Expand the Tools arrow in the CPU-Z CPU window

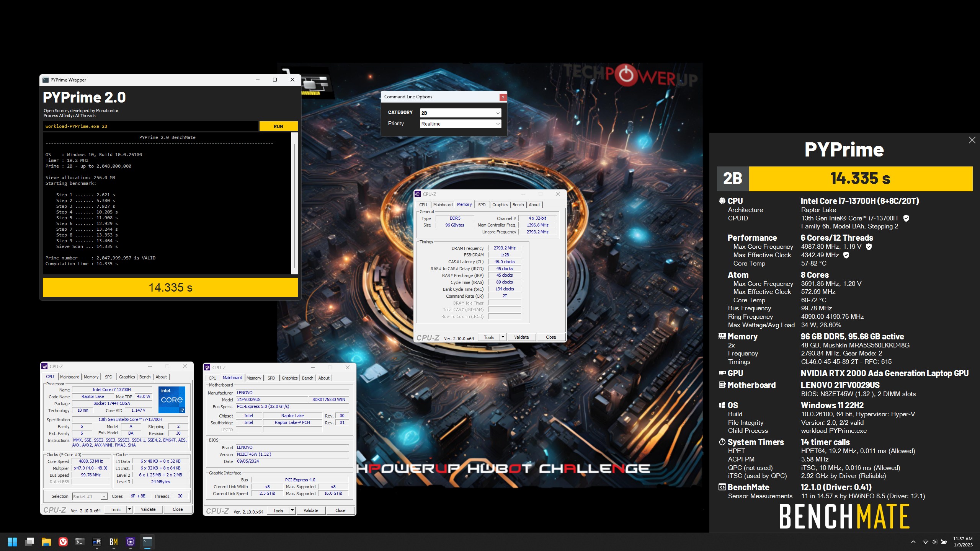tap(129, 509)
